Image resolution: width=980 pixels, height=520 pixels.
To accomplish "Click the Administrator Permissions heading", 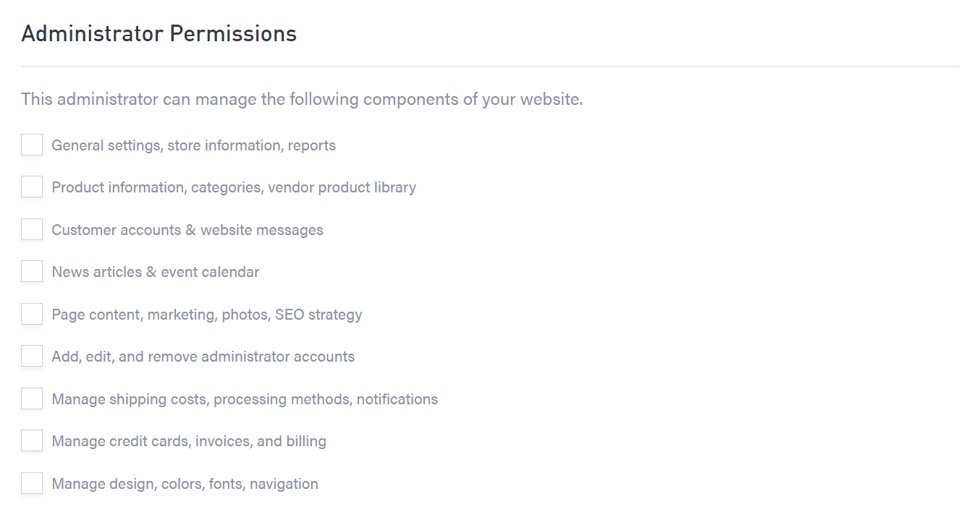I will 159,34.
